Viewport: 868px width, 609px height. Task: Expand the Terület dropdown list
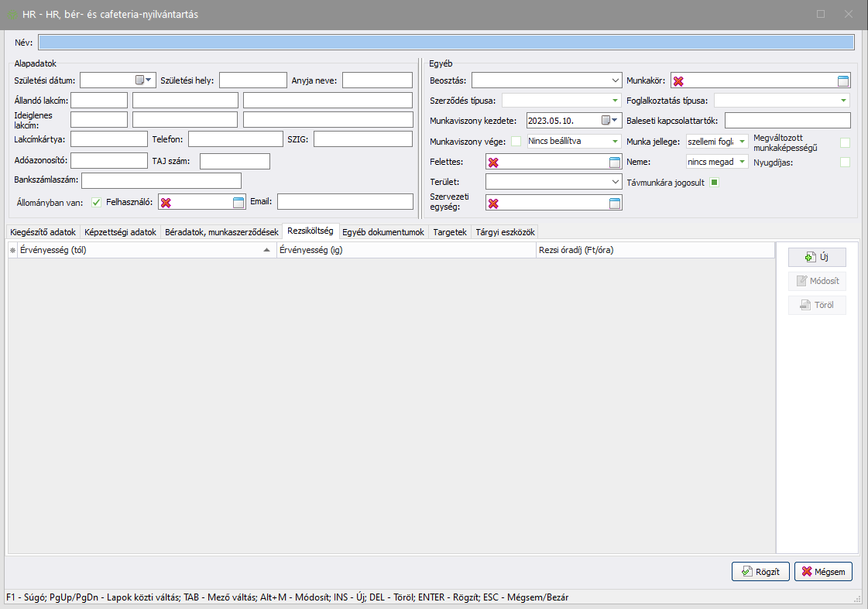click(x=615, y=182)
